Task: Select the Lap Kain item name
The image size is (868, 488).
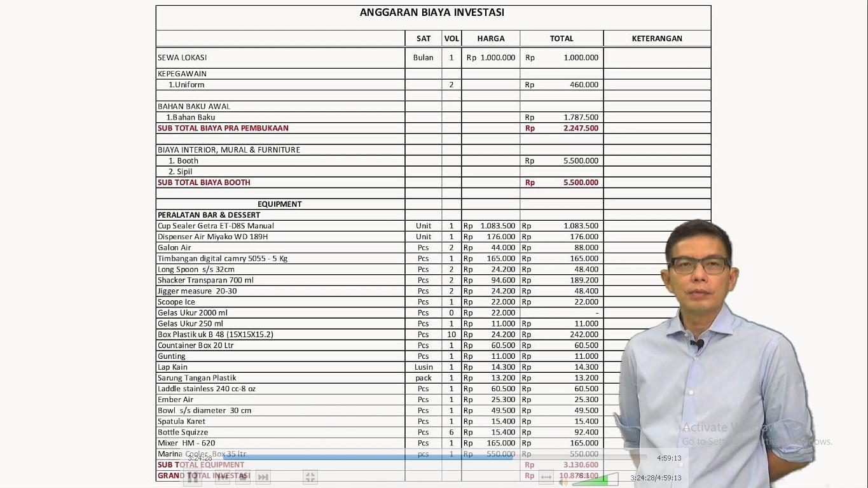Action: point(172,367)
